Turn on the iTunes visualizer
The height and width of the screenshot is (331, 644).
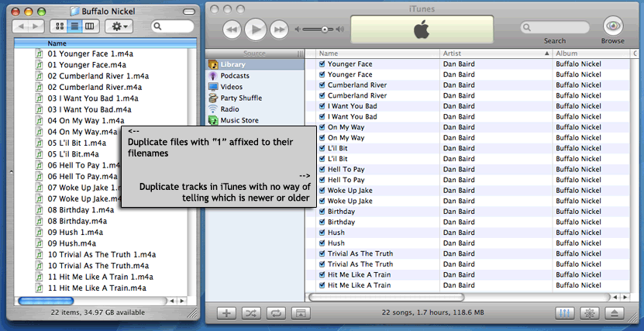click(590, 313)
